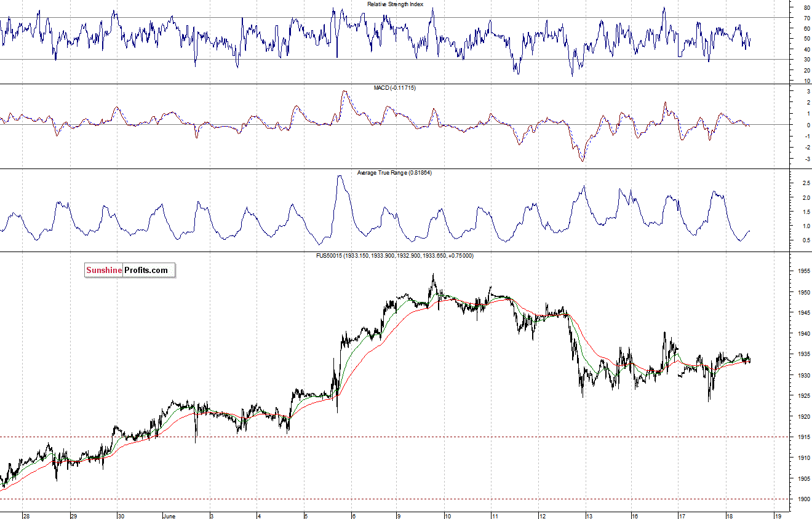Click the 80 level on the RSI scale
This screenshot has height=519, width=812.
click(x=806, y=7)
